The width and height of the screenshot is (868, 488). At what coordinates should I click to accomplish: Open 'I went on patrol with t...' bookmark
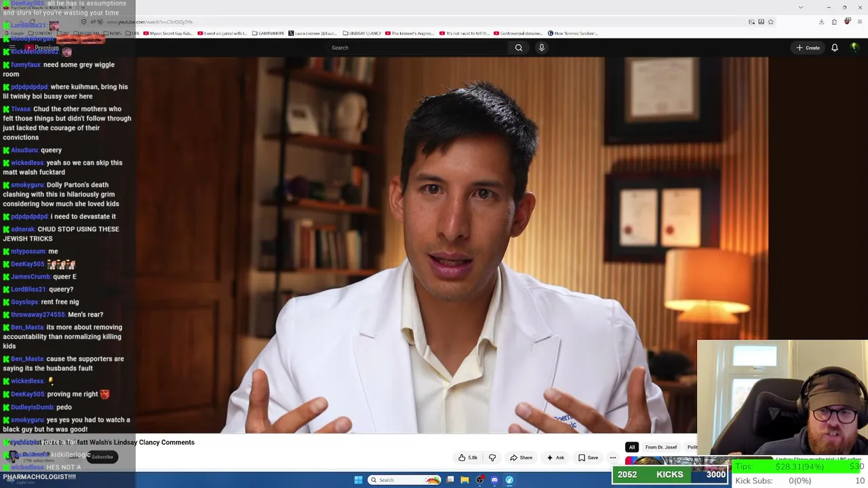[222, 33]
